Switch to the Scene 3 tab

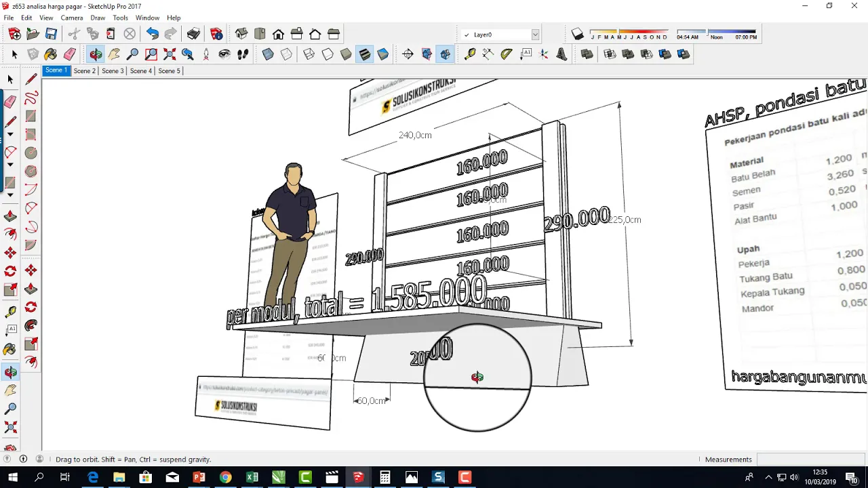(x=113, y=70)
